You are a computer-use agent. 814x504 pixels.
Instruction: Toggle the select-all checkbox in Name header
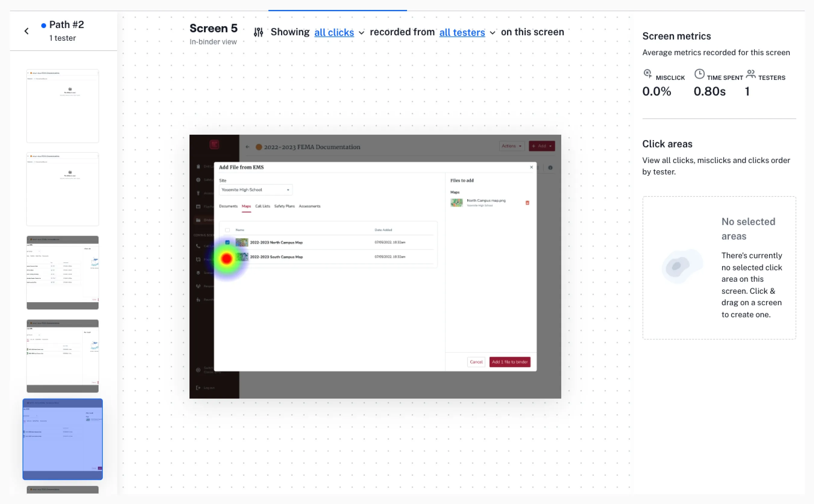coord(227,230)
